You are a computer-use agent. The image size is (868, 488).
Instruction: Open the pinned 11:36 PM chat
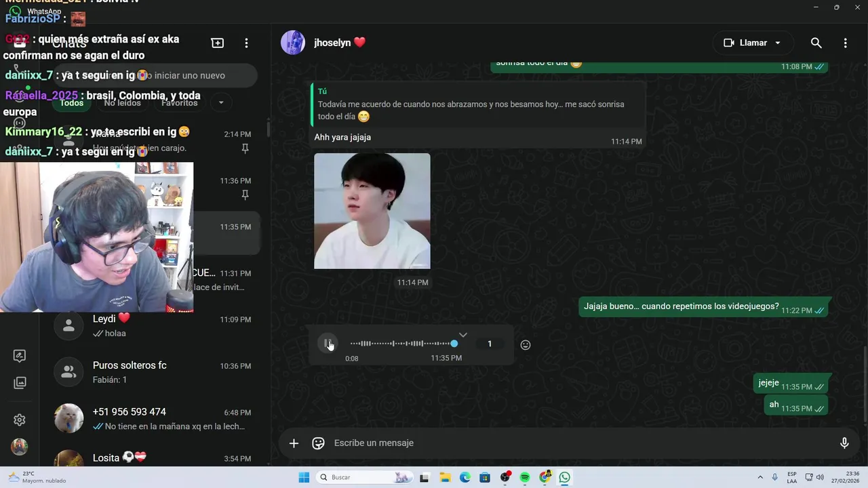(226, 187)
